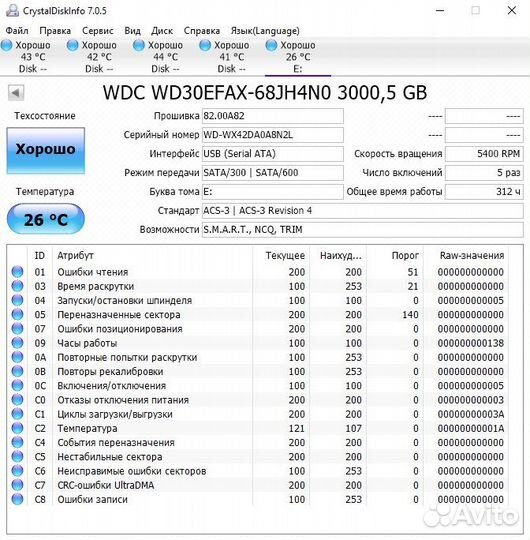530x540 pixels.
Task: Click the disk model title WDC WD30EFAX-68JH4N0
Action: (217, 93)
